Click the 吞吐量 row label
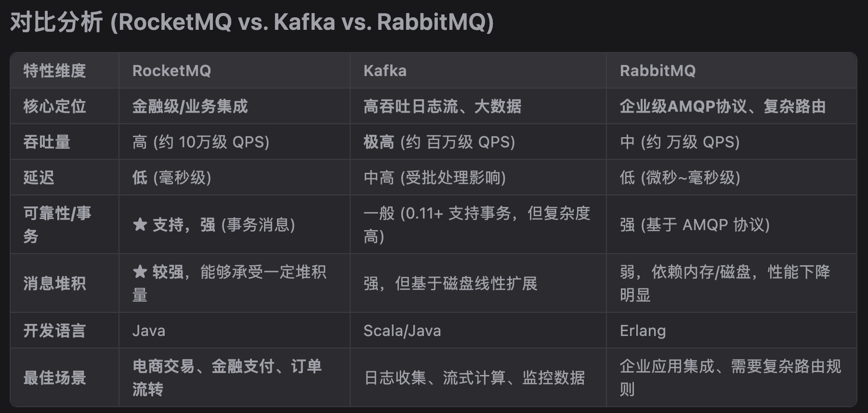This screenshot has width=868, height=413. pos(47,142)
